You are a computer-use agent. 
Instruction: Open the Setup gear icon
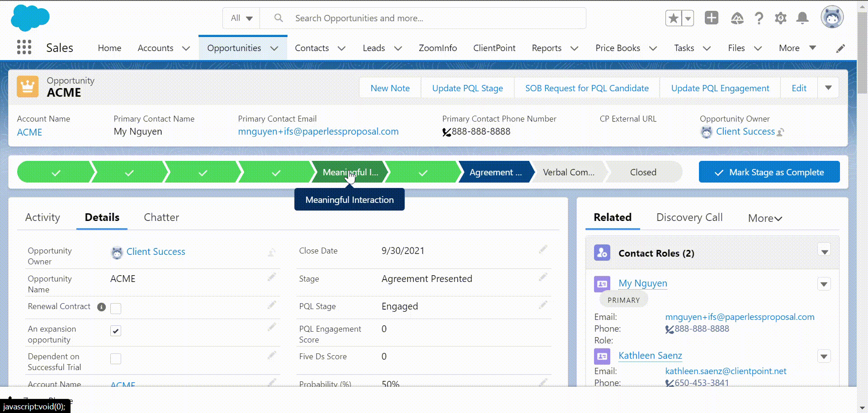click(780, 18)
